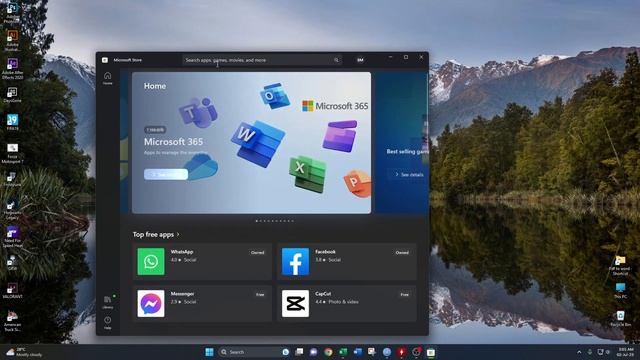640x360 pixels.
Task: Click the Messenger app title
Action: point(182,294)
